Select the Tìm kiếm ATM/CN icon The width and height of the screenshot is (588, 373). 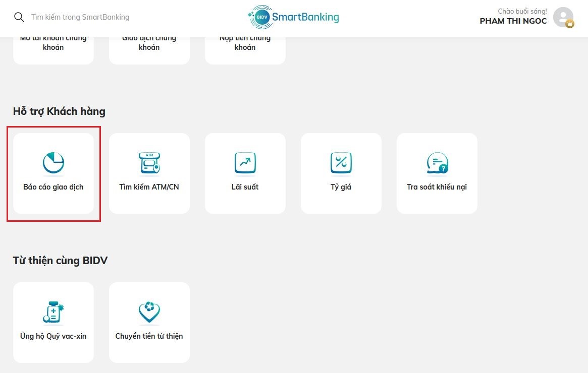point(149,163)
